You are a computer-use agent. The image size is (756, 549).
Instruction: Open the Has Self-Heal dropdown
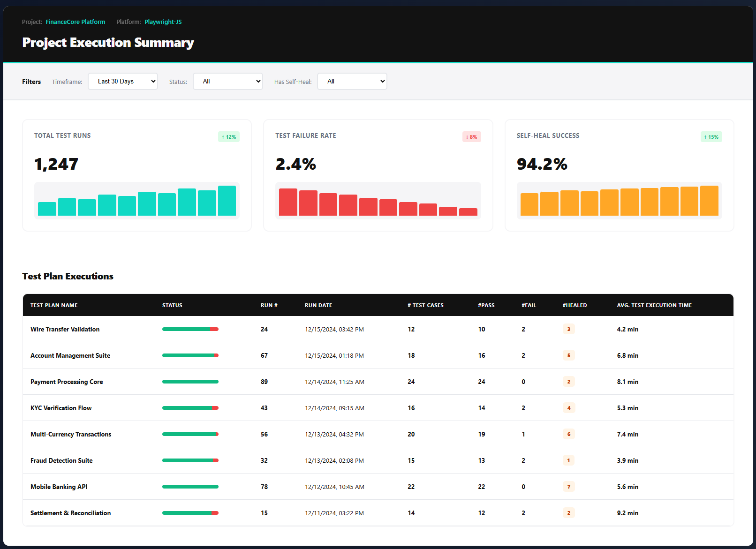click(352, 81)
